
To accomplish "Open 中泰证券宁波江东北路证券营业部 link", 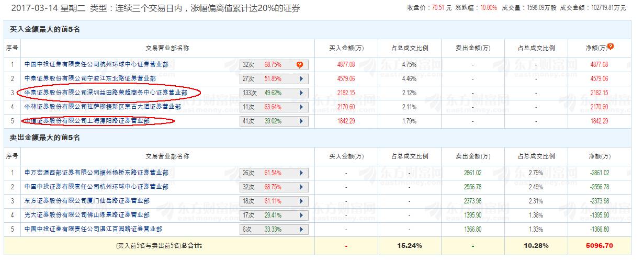I will click(90, 79).
